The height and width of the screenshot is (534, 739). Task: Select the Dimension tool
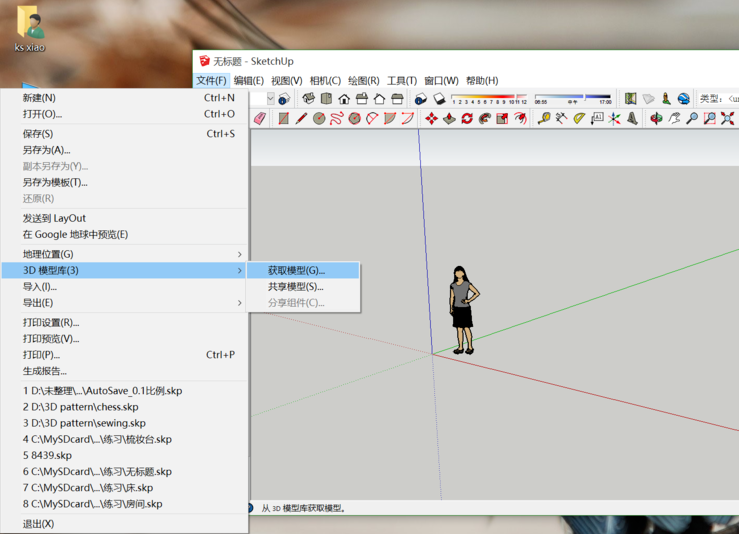click(x=561, y=118)
